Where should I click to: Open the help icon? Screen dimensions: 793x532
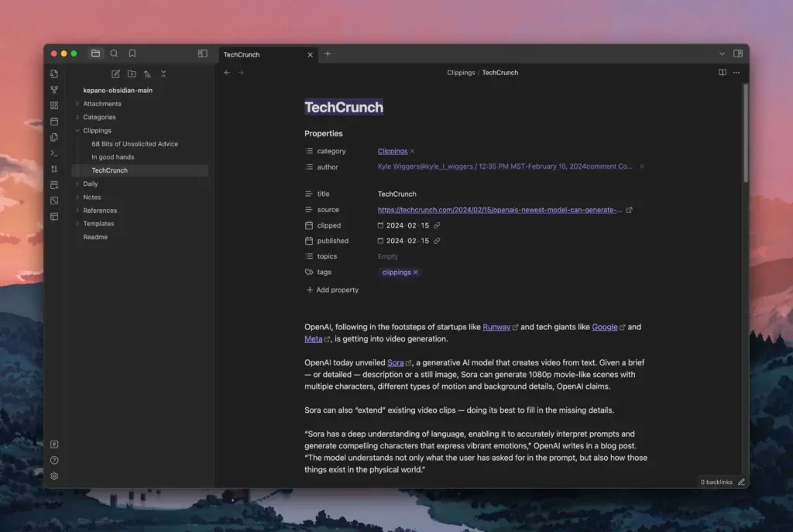click(54, 460)
